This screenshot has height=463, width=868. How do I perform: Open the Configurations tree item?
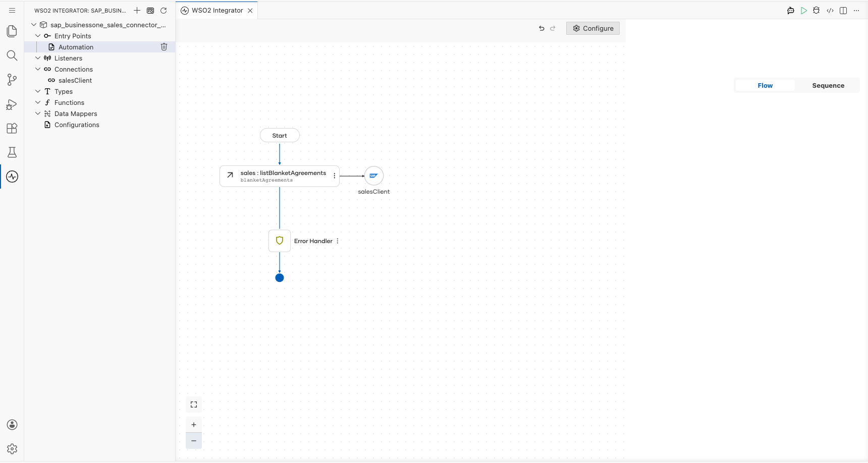pyautogui.click(x=100, y=125)
